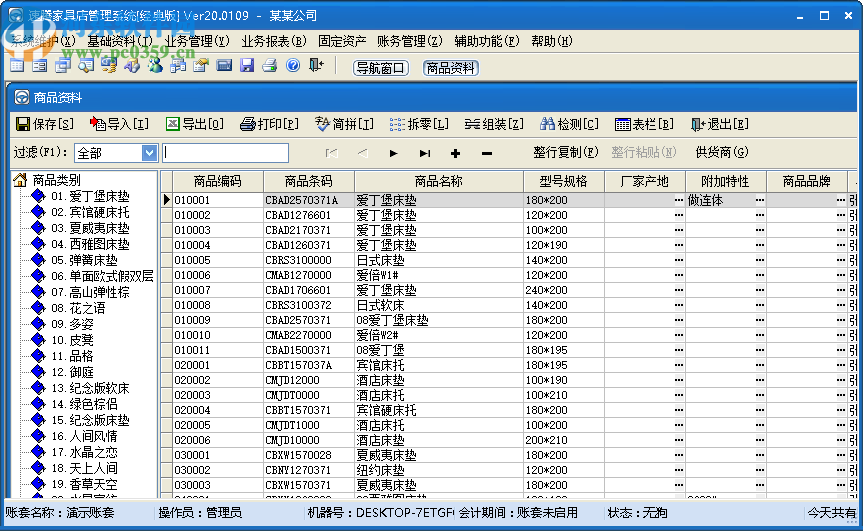Viewport: 863px width, 531px height.
Task: Click product code cell 010006
Action: coord(218,275)
